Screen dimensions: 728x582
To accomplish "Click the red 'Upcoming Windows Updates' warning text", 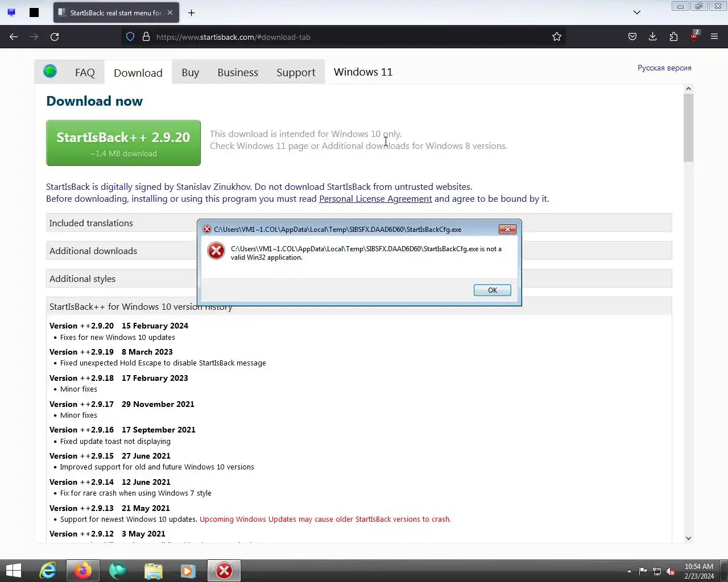I will click(x=325, y=519).
